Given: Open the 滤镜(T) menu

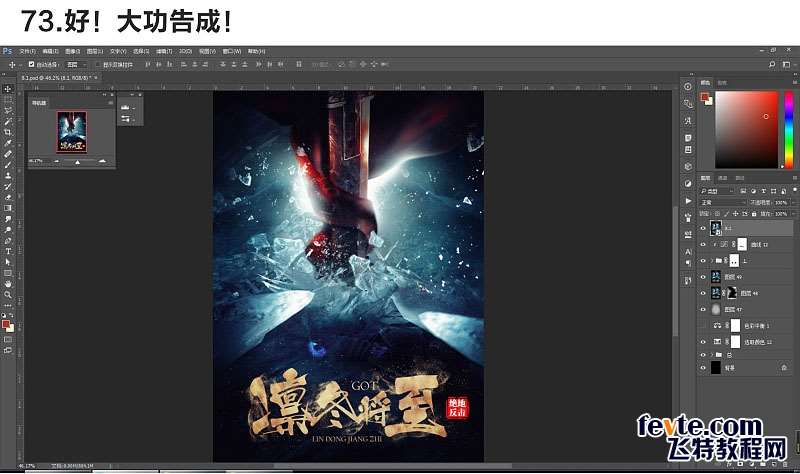Looking at the screenshot, I should point(164,52).
